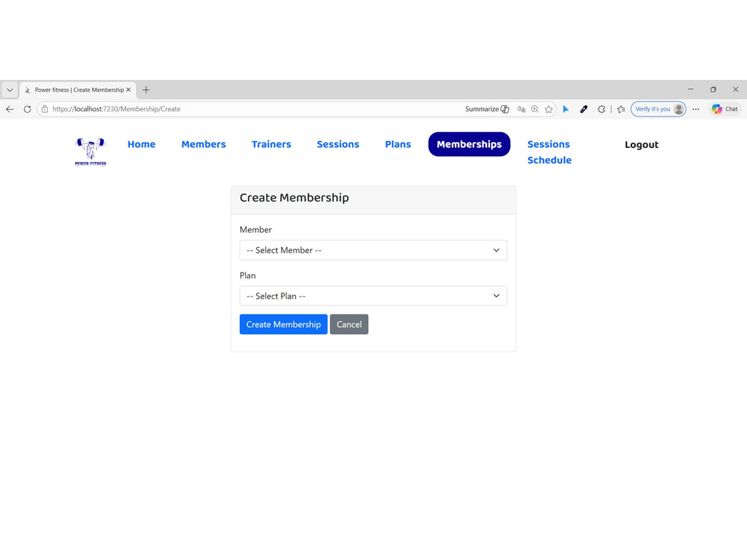Click the Summarize button in address bar

[487, 109]
